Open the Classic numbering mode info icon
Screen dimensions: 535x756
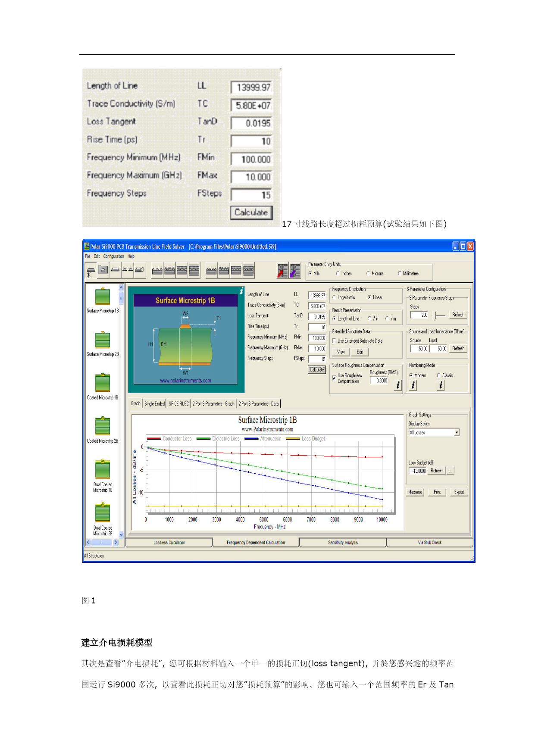click(x=441, y=385)
